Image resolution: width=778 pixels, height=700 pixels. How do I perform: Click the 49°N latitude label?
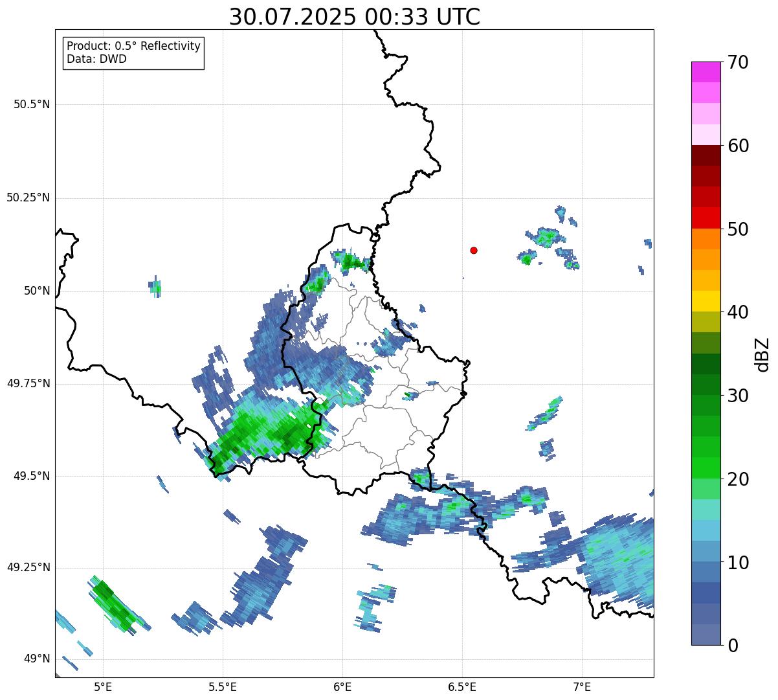coord(37,659)
